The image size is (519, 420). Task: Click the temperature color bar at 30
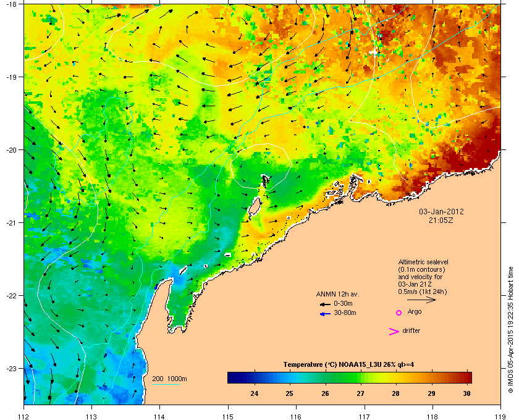coord(466,377)
